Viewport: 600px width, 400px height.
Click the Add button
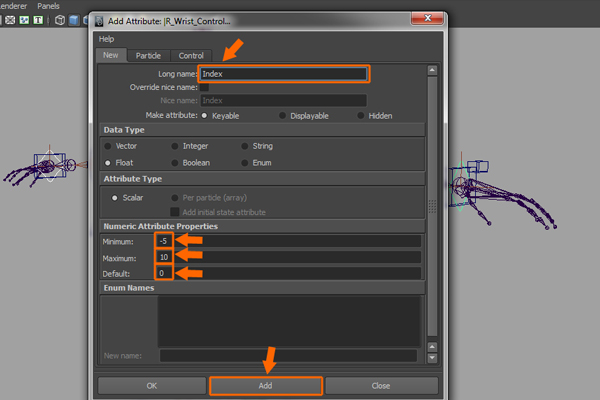pos(266,386)
